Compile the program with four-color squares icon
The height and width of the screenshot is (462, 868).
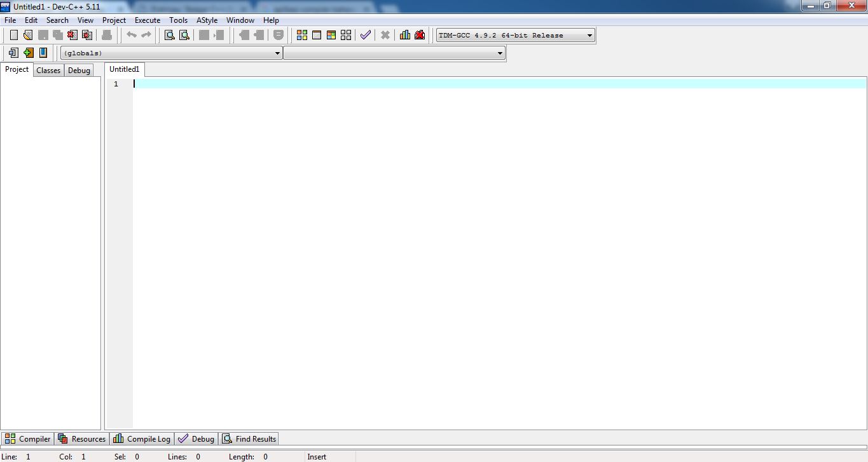[x=302, y=35]
